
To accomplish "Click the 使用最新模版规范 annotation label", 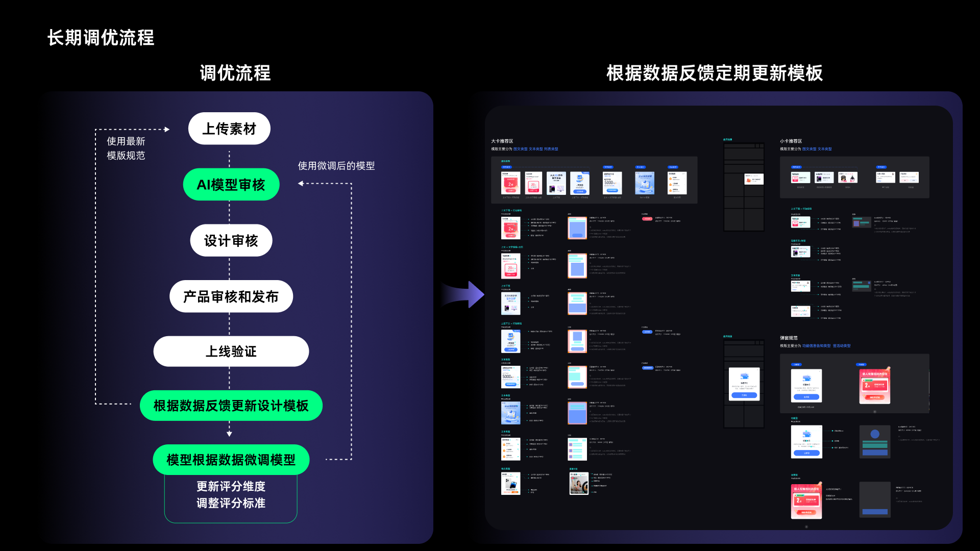I will click(126, 148).
